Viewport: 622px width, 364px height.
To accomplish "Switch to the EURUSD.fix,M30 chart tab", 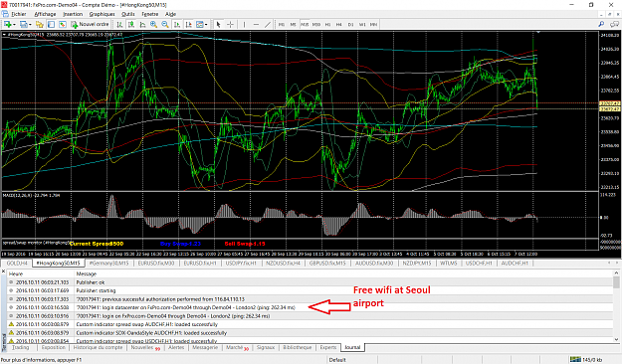I will pos(156,264).
